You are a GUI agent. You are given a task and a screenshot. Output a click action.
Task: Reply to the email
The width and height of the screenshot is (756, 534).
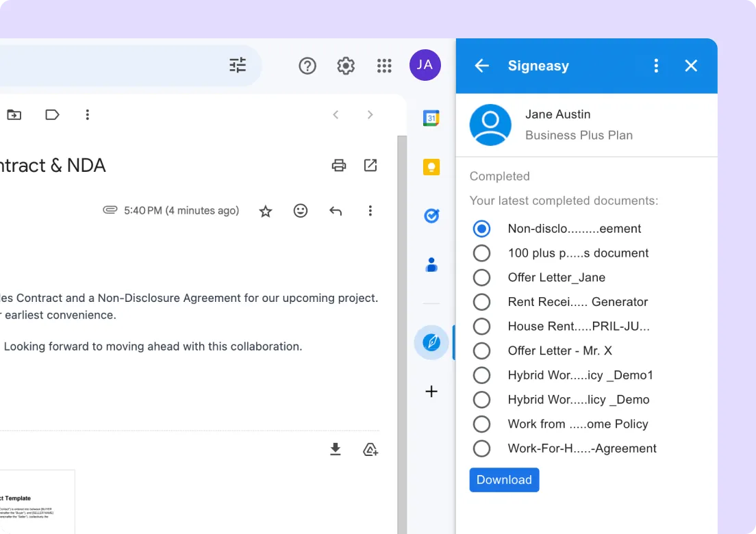[x=336, y=211]
